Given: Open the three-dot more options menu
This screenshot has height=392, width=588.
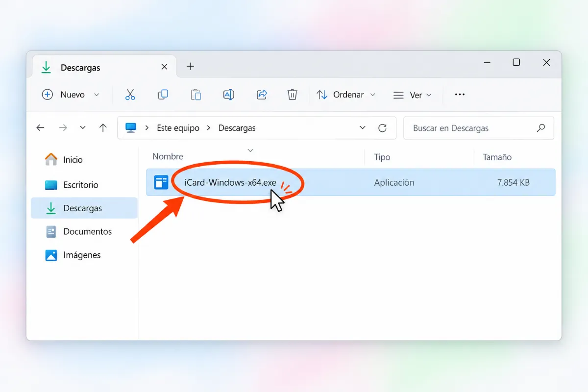Looking at the screenshot, I should pos(460,95).
